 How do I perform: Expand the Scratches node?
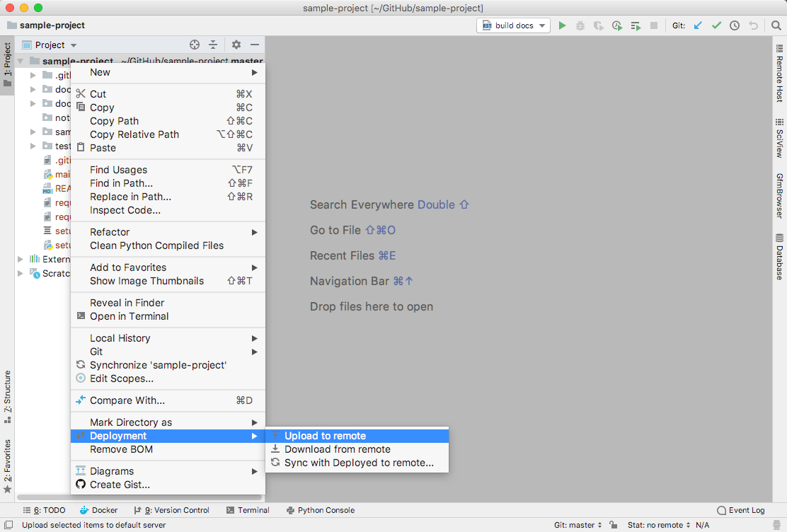(20, 273)
